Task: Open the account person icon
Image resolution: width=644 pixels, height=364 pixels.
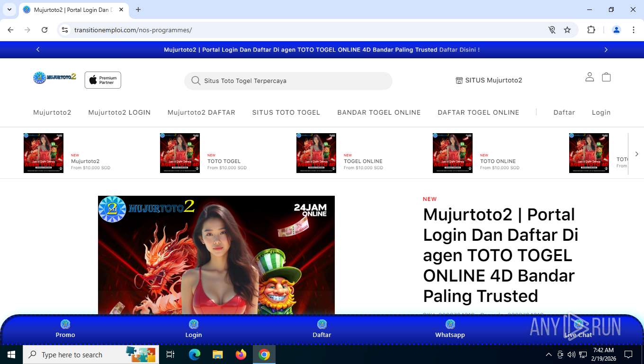Action: pos(590,77)
